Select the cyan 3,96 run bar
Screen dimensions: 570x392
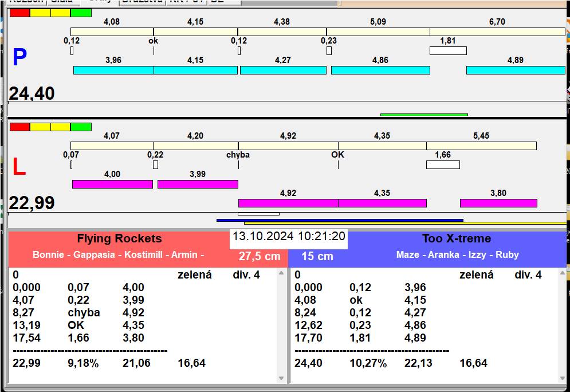[114, 70]
